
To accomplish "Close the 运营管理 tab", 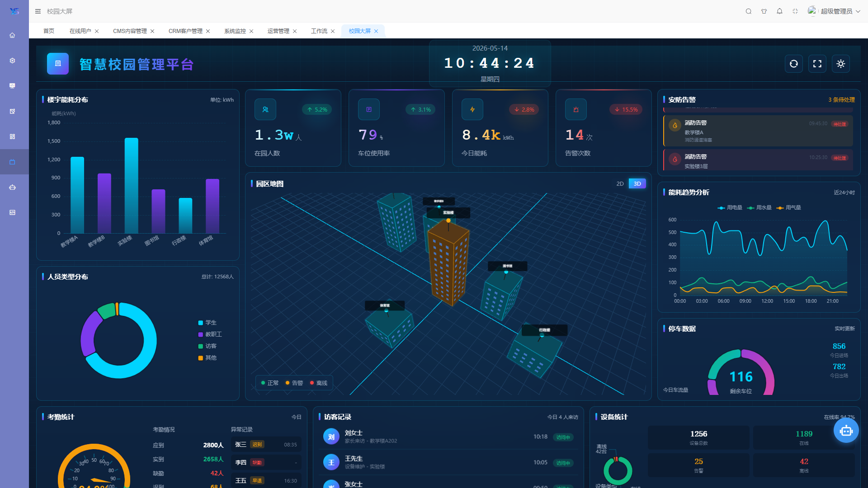I will (295, 31).
